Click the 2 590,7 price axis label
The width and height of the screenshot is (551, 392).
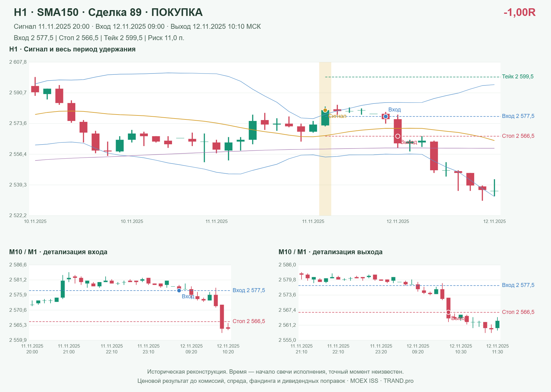(18, 93)
